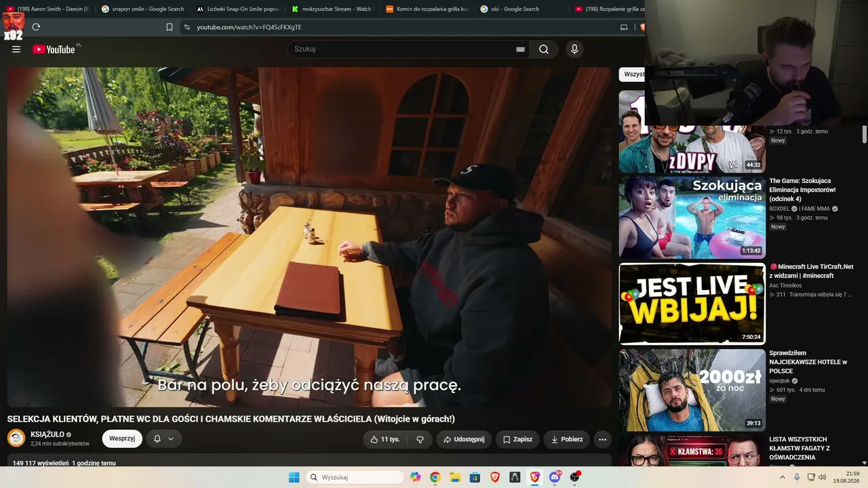Bookmark this page in the address bar
This screenshot has height=488, width=868.
[170, 27]
